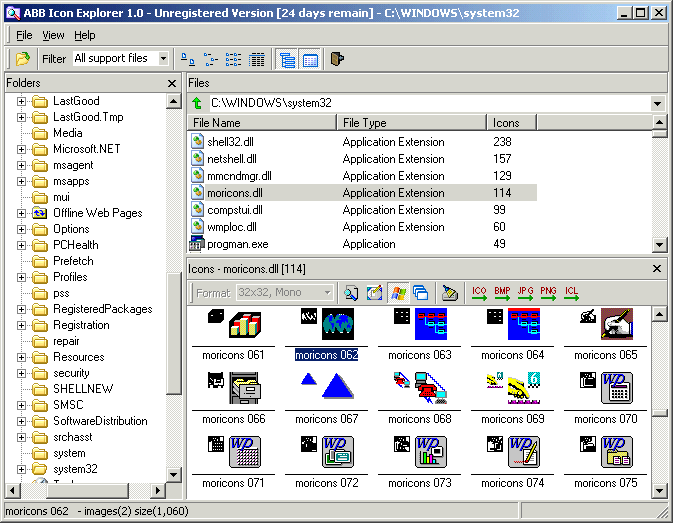The height and width of the screenshot is (523, 673).
Task: Select moricons 066 file cabinet icon
Action: (x=245, y=388)
